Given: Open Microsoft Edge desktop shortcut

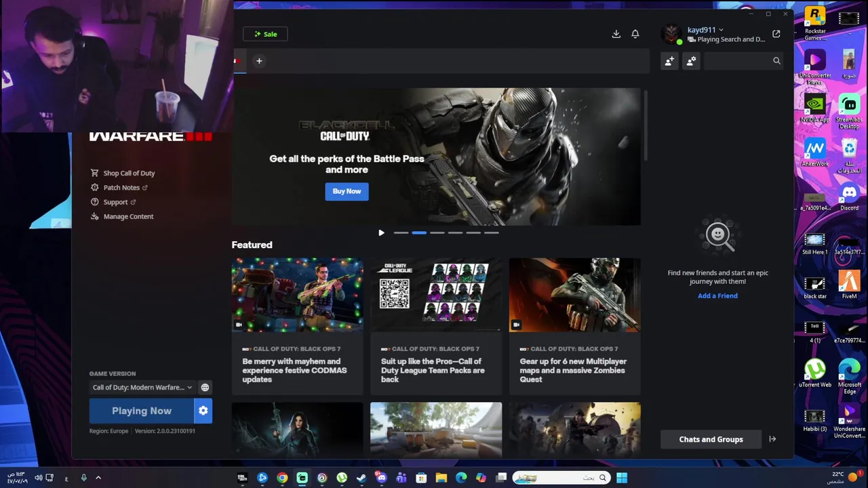Looking at the screenshot, I should [849, 376].
